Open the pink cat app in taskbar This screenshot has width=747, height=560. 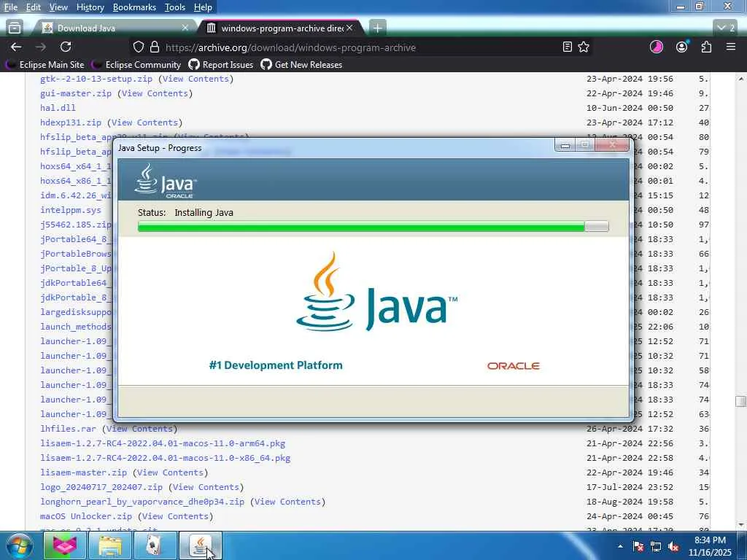tap(64, 545)
